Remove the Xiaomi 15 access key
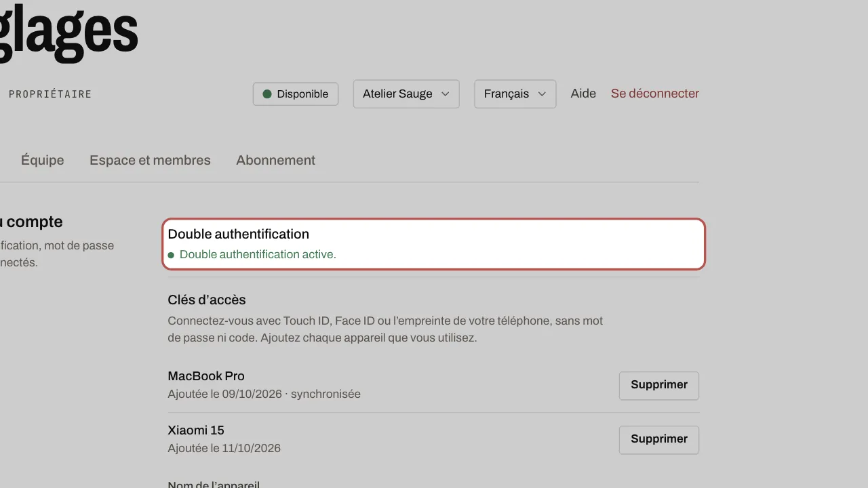The image size is (868, 488). 659,440
